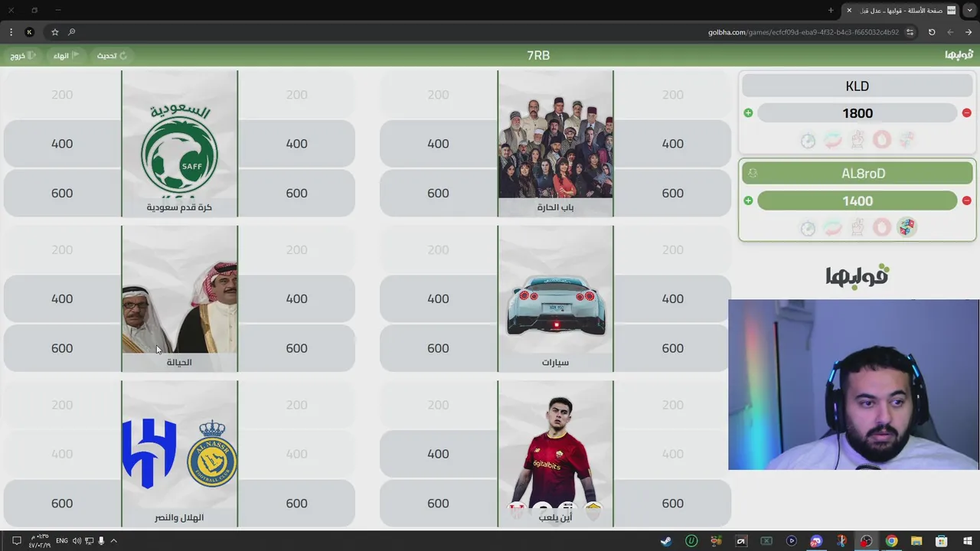This screenshot has width=980, height=551.
Task: Use AL8roD's swap arrows helper icon
Action: click(x=832, y=227)
